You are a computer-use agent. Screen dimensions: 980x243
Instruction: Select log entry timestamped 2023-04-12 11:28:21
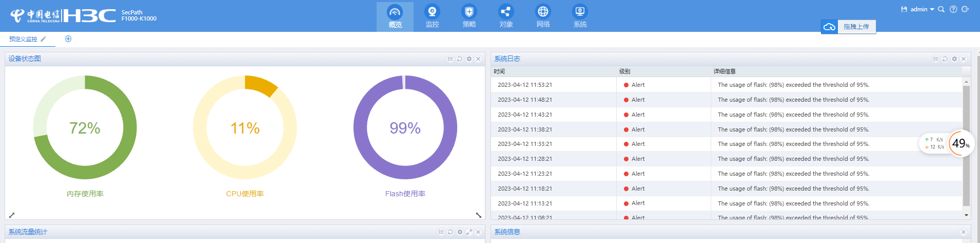tap(727, 159)
